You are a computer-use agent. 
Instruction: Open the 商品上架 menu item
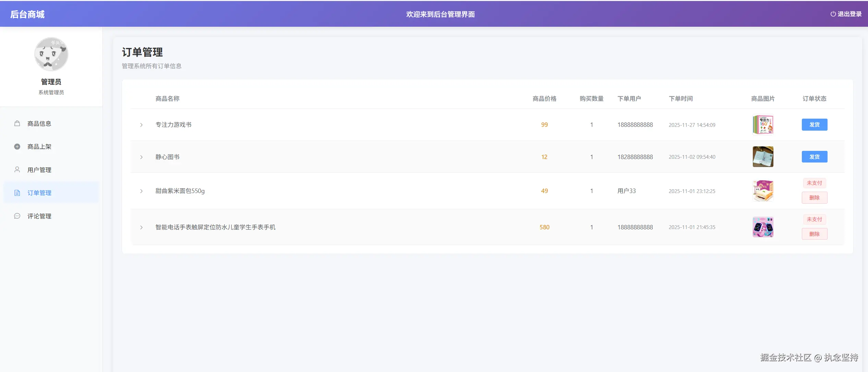[39, 147]
